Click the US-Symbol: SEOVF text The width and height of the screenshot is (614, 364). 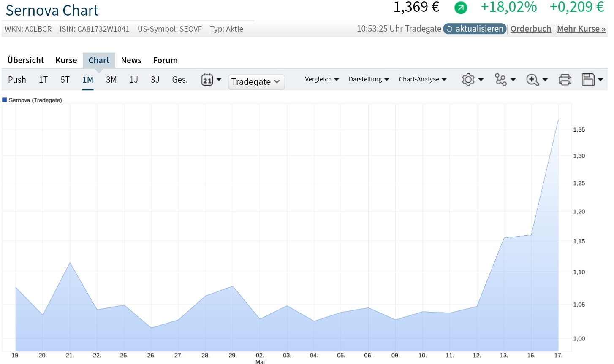pyautogui.click(x=170, y=29)
